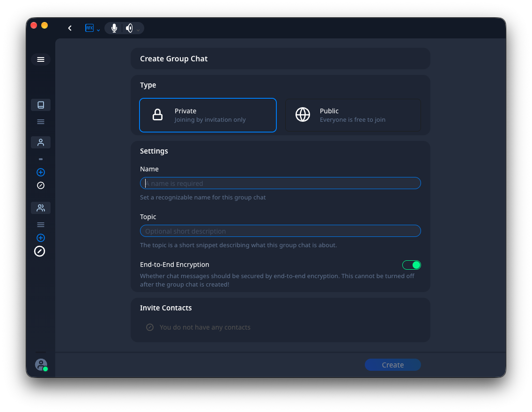
Task: Select the Public group type
Action: 353,115
